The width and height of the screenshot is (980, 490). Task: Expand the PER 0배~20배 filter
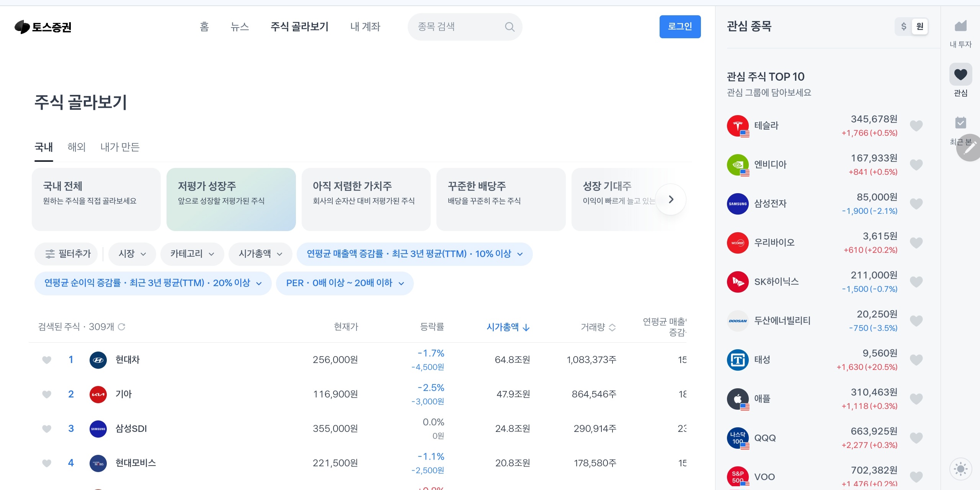coord(345,283)
